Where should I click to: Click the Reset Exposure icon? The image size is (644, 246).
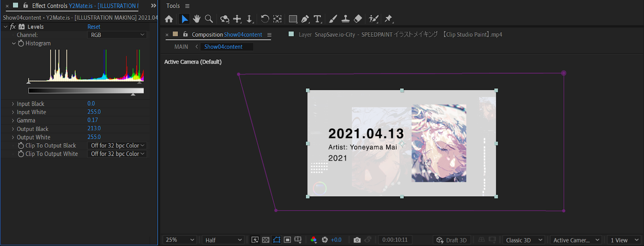click(x=325, y=240)
